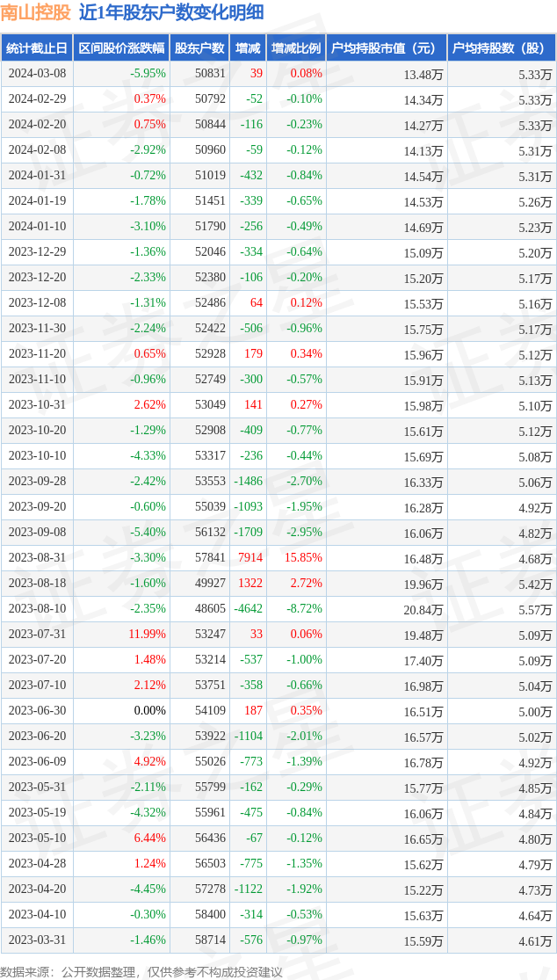The width and height of the screenshot is (557, 980).
Task: Select the 11.99% price change value
Action: tap(147, 635)
